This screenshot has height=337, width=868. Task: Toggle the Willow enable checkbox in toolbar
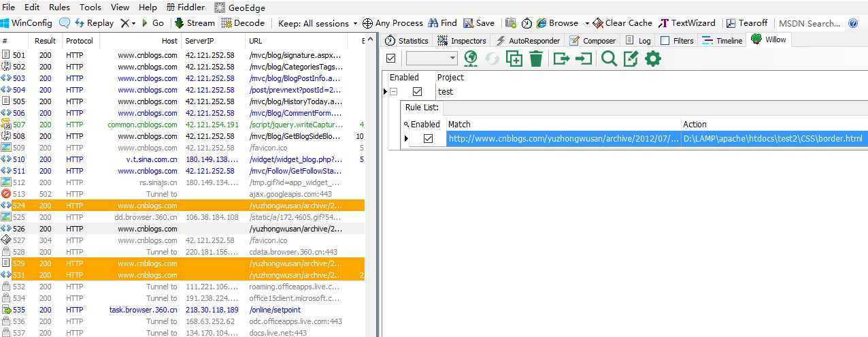390,59
